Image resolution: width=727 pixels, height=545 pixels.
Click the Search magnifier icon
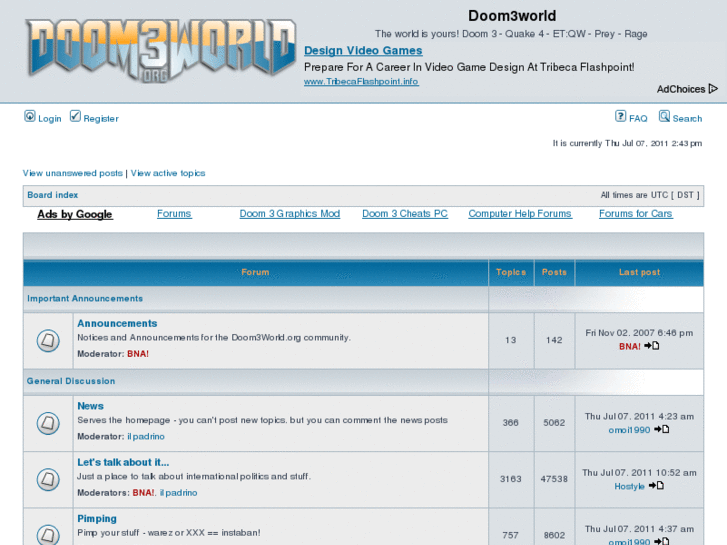pos(664,116)
